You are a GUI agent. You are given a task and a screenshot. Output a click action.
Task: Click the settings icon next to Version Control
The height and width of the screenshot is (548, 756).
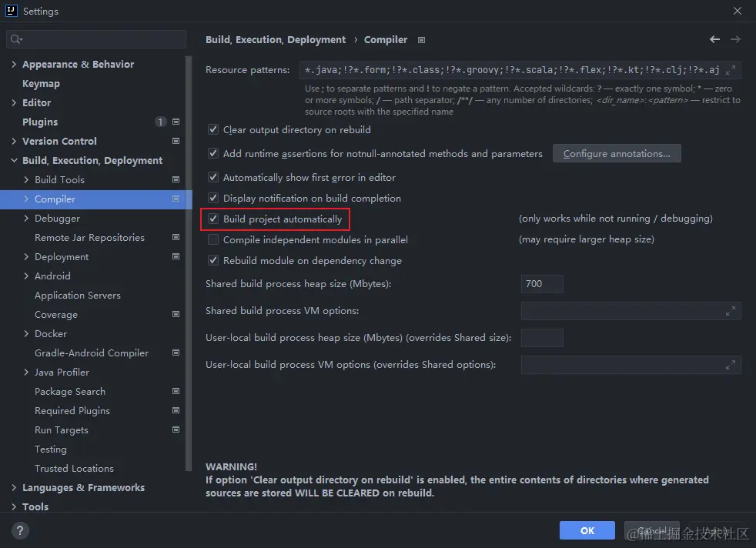pos(176,141)
